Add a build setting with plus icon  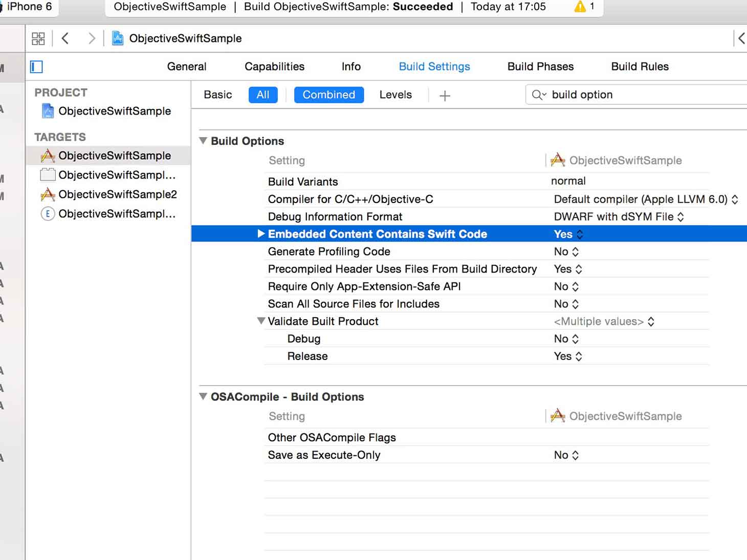pyautogui.click(x=445, y=96)
